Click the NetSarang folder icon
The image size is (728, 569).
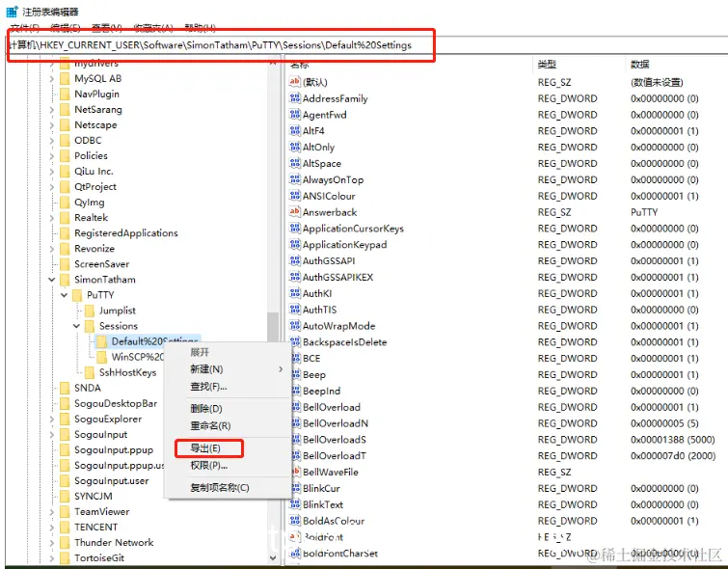(x=65, y=110)
